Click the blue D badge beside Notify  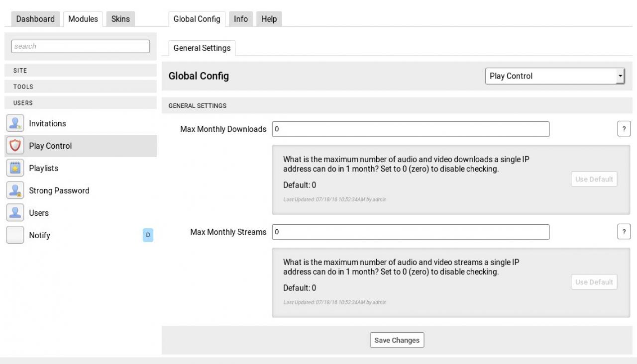pyautogui.click(x=148, y=235)
